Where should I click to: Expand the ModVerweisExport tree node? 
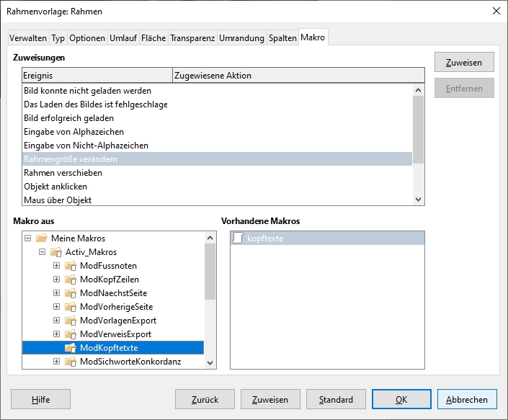point(56,334)
